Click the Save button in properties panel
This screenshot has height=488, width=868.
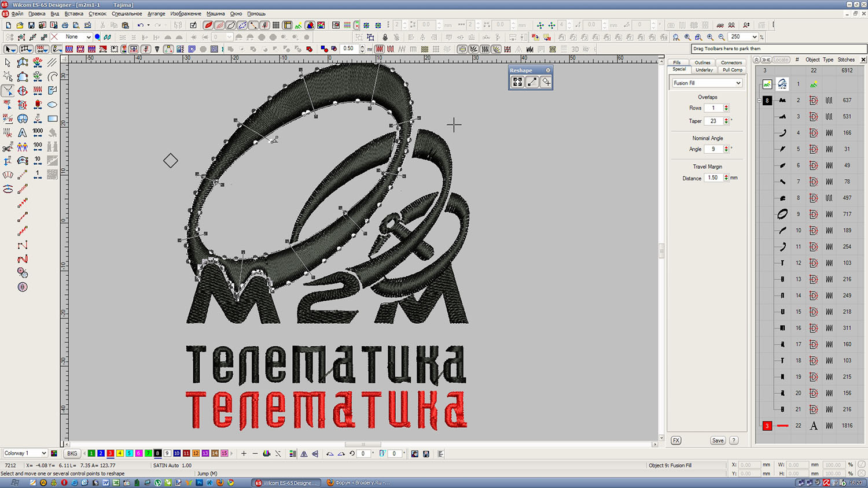pos(718,441)
